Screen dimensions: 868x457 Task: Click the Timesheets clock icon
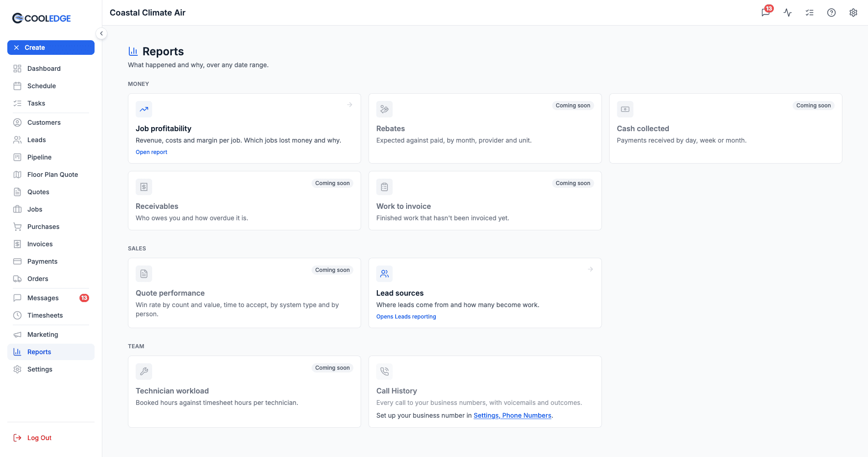tap(17, 315)
